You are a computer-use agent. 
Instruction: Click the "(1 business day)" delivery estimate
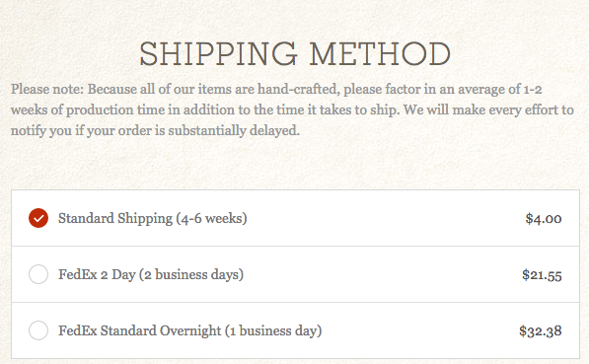pyautogui.click(x=273, y=330)
